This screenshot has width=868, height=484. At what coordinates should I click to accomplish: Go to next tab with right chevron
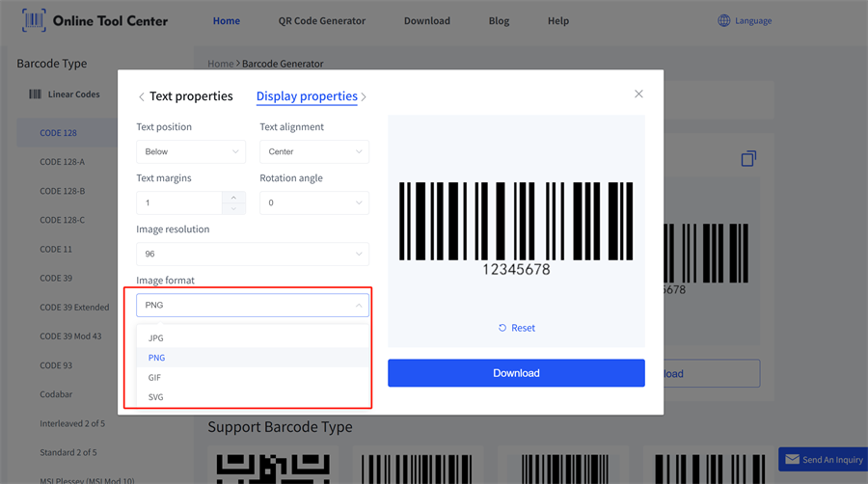click(364, 97)
